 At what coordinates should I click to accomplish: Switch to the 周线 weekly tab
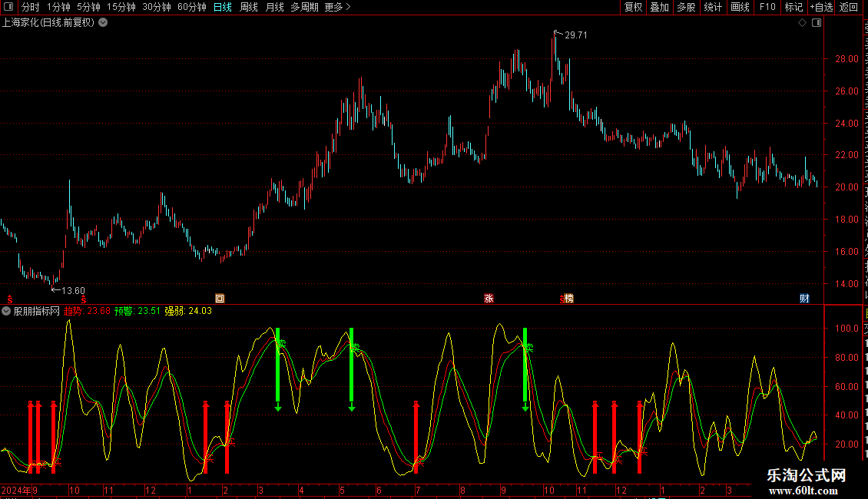point(249,7)
